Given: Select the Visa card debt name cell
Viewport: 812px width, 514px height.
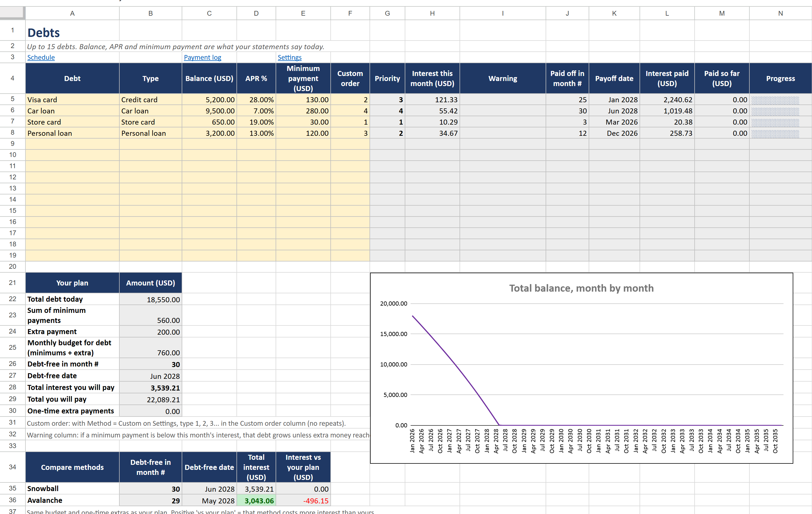Looking at the screenshot, I should click(72, 99).
